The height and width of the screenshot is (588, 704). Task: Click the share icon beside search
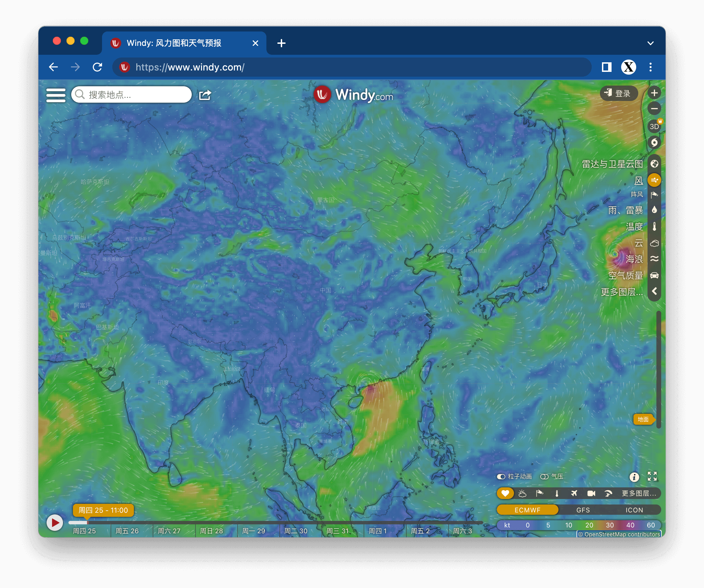pos(205,95)
